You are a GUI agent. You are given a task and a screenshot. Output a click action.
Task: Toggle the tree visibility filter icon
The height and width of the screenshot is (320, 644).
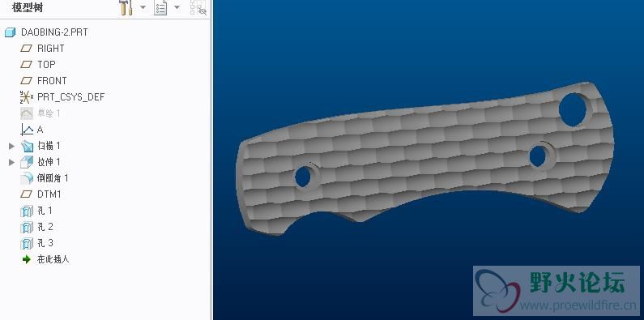198,7
